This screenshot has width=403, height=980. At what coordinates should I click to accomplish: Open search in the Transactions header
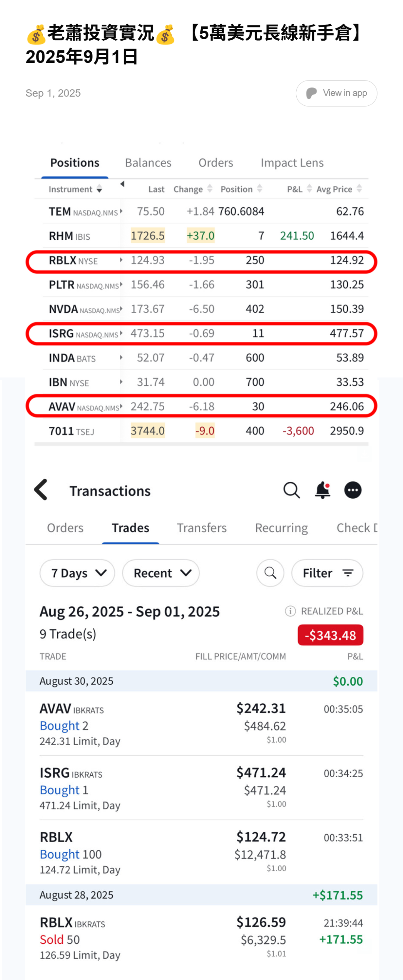[x=291, y=490]
